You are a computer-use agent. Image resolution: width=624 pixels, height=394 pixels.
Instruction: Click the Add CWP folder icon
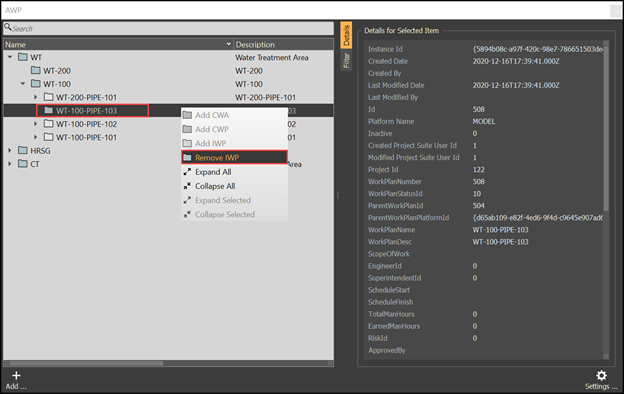tap(187, 129)
